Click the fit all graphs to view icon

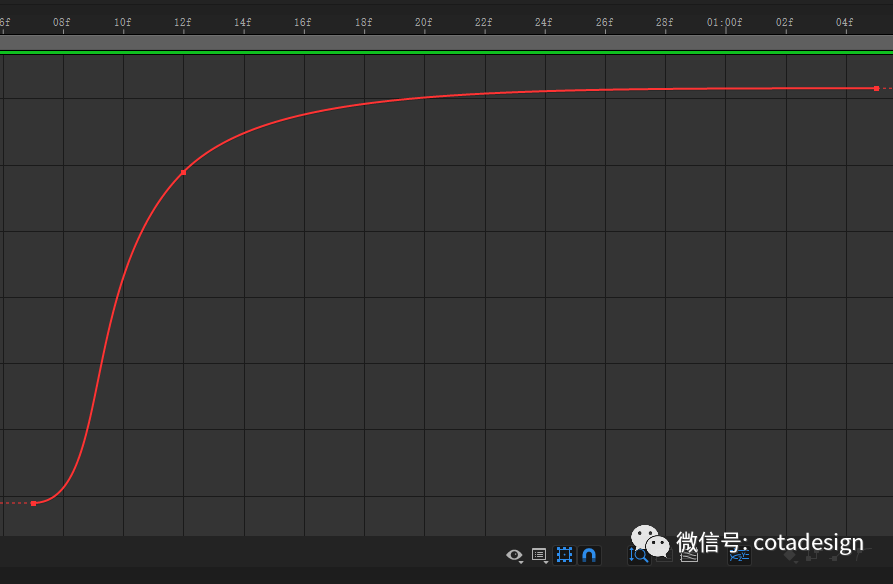point(689,555)
